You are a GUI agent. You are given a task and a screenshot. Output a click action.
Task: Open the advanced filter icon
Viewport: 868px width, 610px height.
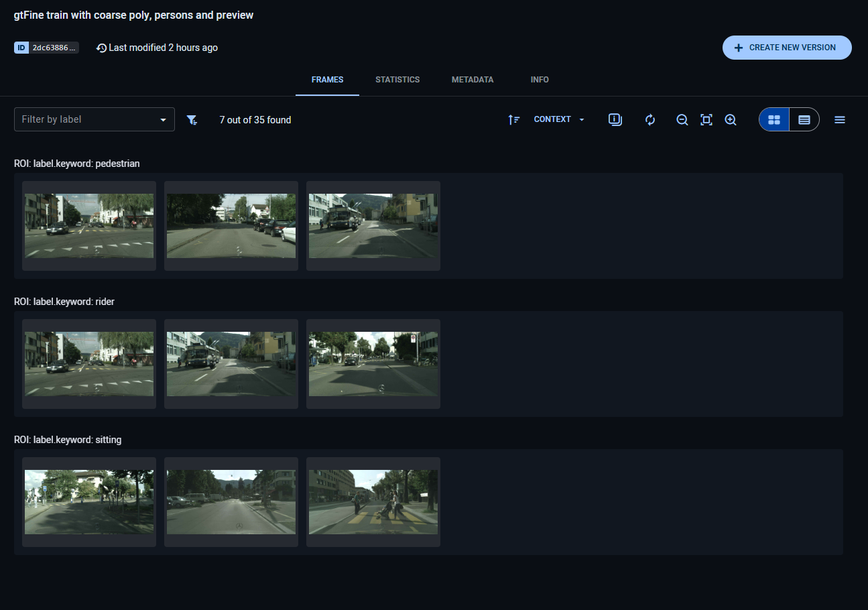[192, 120]
